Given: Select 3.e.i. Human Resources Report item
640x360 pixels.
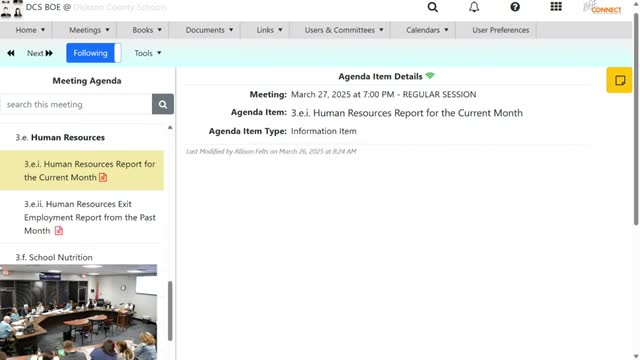Looking at the screenshot, I should 82,171.
